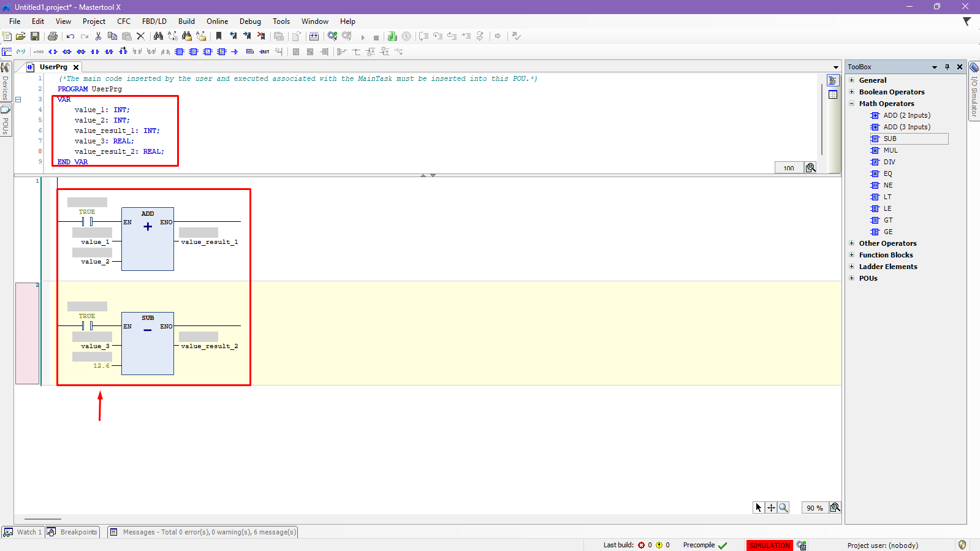Click the Print icon in toolbar
Image resolution: width=980 pixels, height=551 pixels.
(53, 37)
